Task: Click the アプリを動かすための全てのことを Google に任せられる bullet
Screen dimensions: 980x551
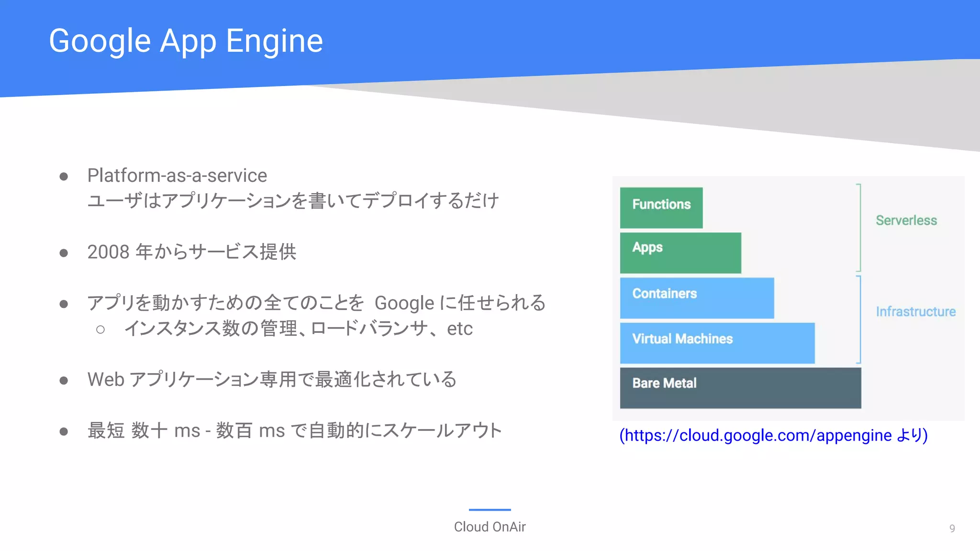Action: coord(316,303)
